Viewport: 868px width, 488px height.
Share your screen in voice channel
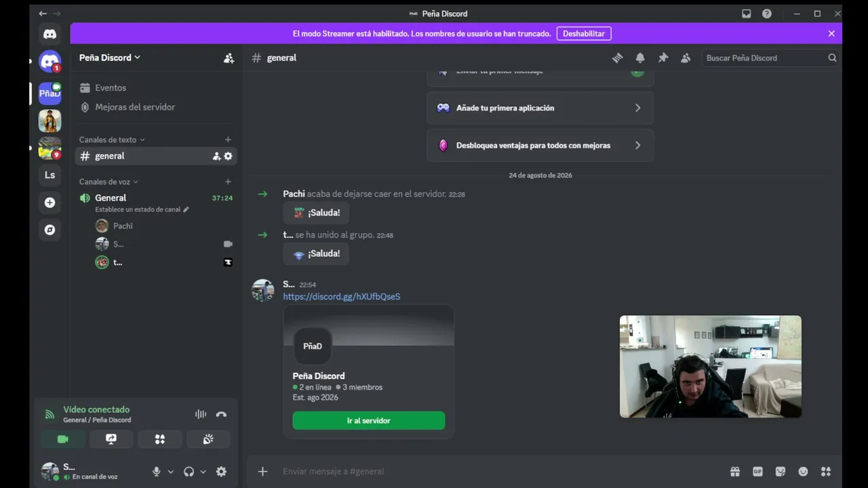point(111,439)
